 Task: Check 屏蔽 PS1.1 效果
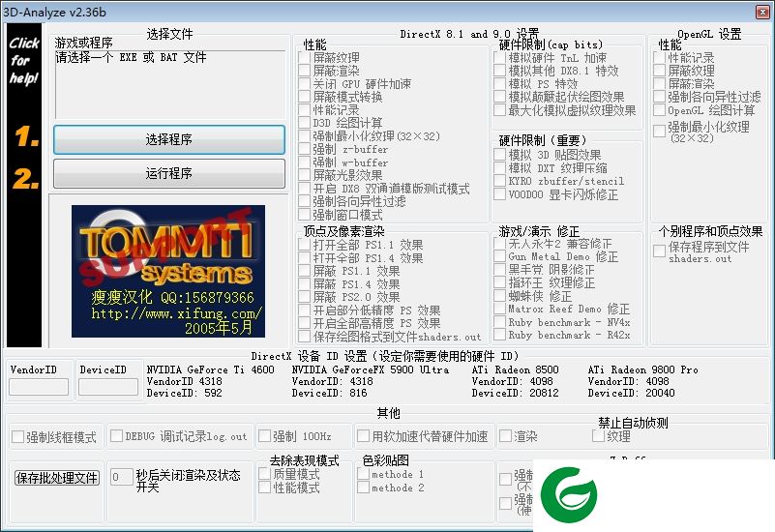pos(305,271)
